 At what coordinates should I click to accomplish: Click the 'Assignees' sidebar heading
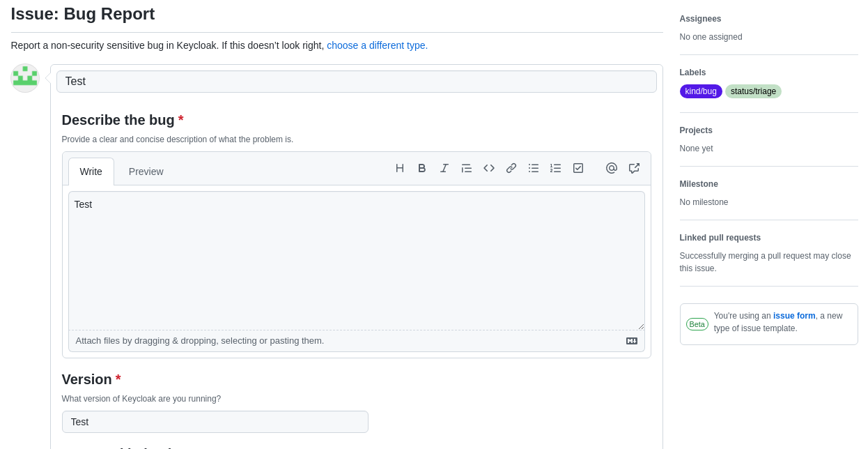701,19
